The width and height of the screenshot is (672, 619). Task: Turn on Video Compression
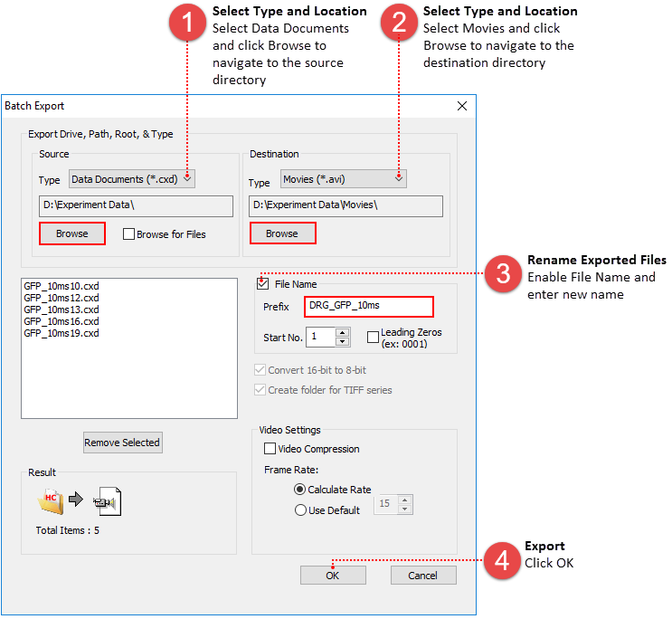tap(270, 449)
